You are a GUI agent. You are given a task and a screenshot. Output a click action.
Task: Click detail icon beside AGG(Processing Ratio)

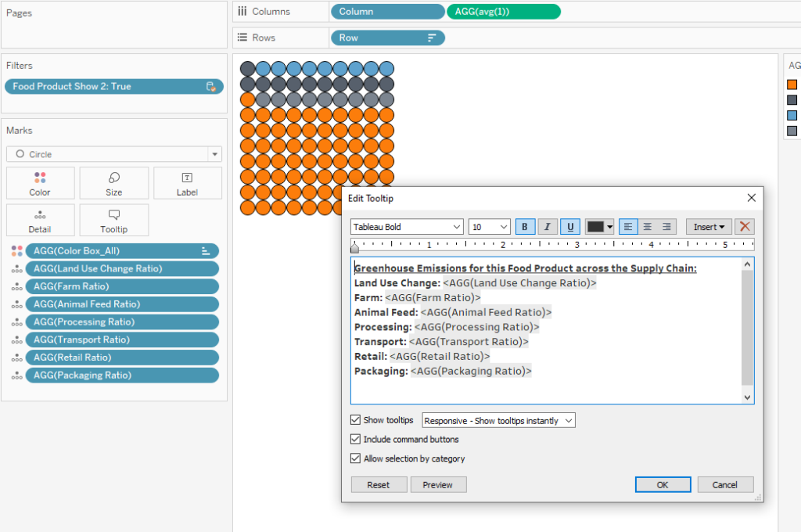(17, 322)
